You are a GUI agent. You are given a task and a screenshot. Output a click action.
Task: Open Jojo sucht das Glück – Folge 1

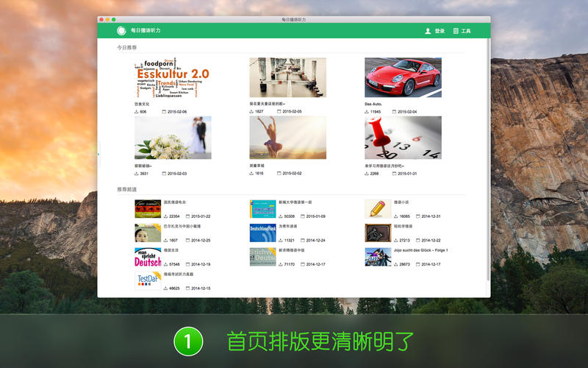(421, 250)
